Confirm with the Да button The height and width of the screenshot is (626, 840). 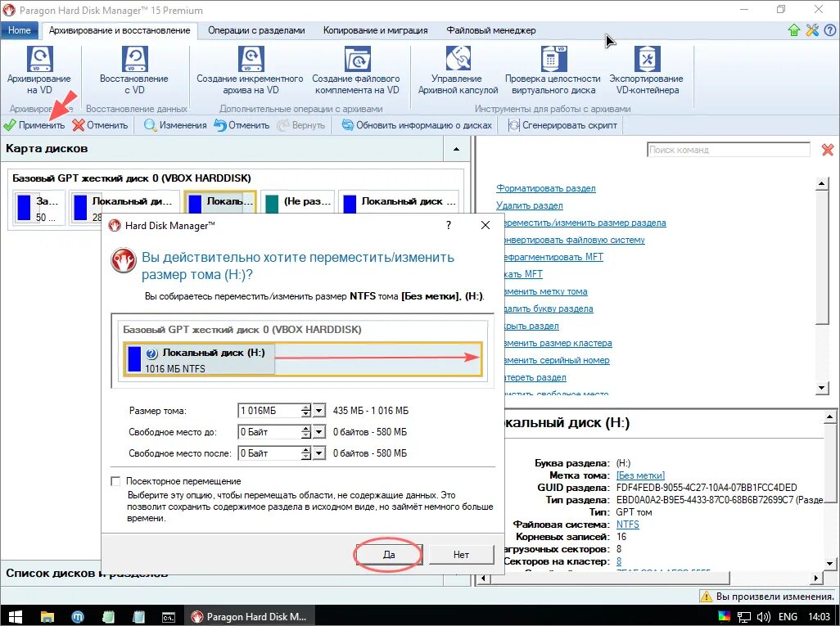point(389,555)
